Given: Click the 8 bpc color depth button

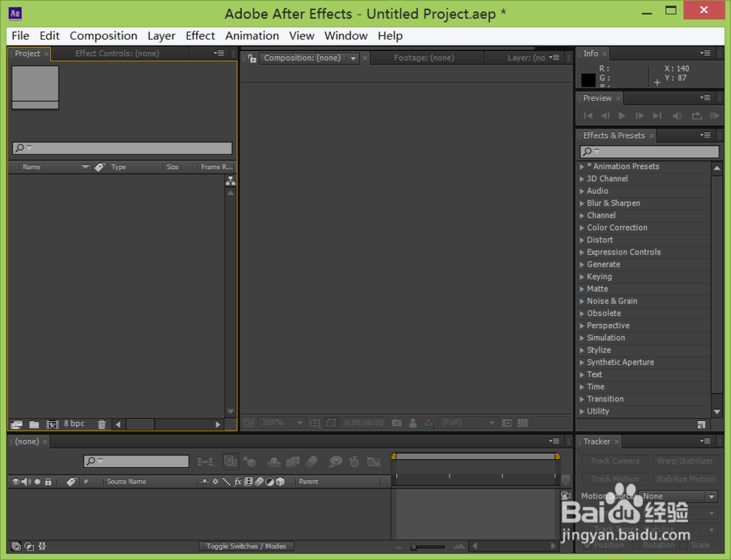Looking at the screenshot, I should (74, 423).
